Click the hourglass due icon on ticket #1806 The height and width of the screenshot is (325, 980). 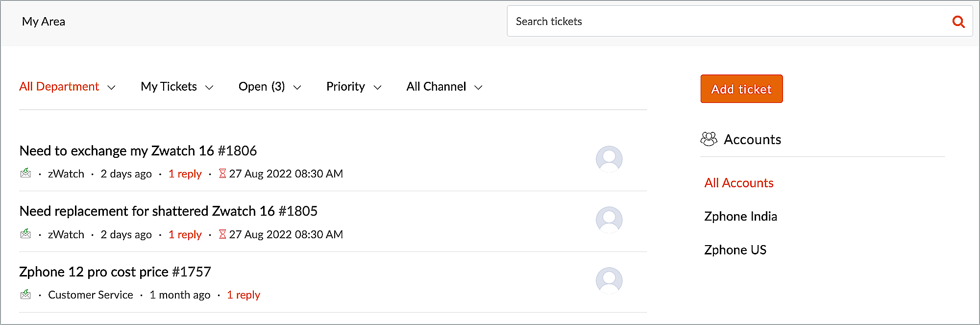pyautogui.click(x=222, y=174)
